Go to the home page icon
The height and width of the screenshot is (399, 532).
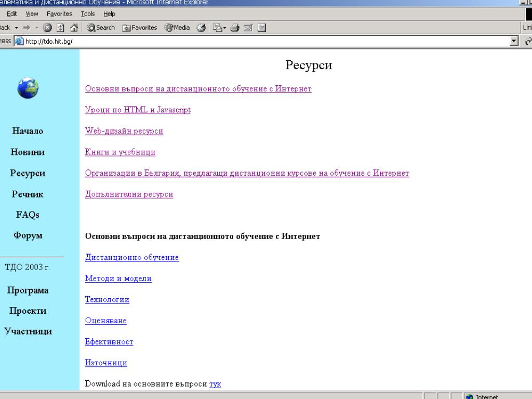point(74,28)
